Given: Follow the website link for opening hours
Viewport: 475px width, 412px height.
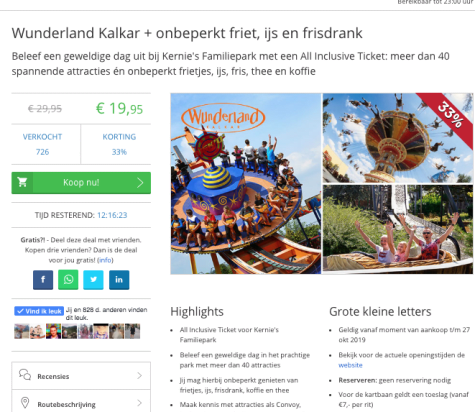Looking at the screenshot, I should (350, 365).
